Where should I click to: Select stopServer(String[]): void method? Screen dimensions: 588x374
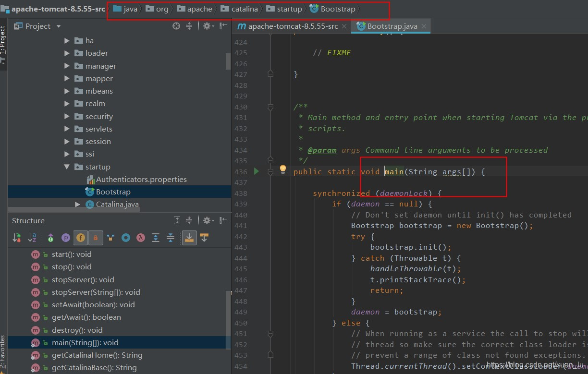tap(96, 292)
